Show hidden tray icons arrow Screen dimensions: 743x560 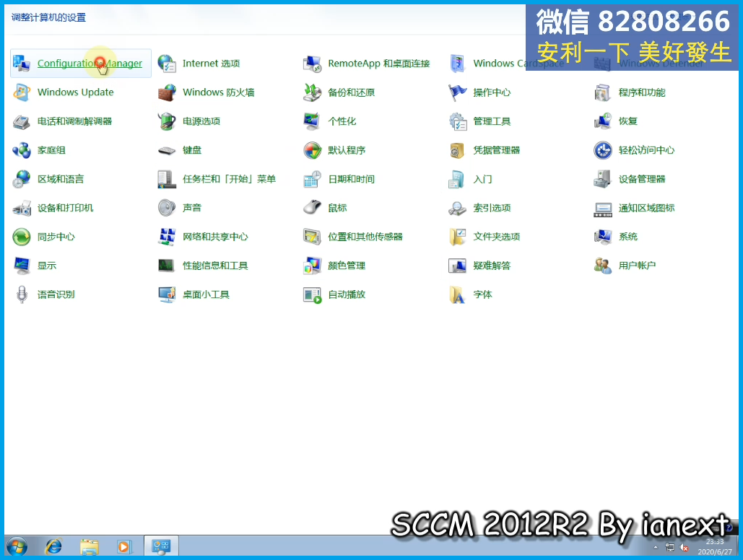(656, 548)
